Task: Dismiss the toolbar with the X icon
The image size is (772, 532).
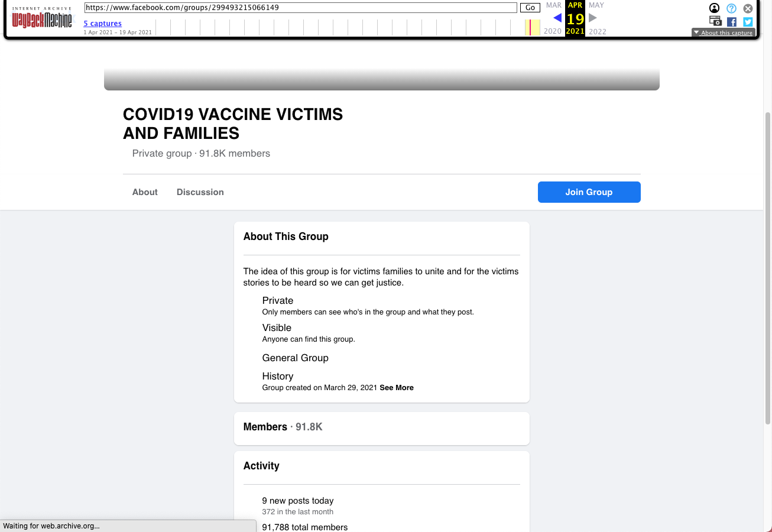Action: [x=747, y=8]
